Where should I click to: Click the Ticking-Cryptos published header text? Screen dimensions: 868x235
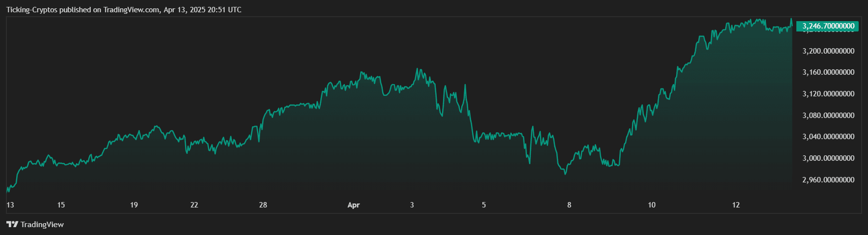tap(124, 10)
